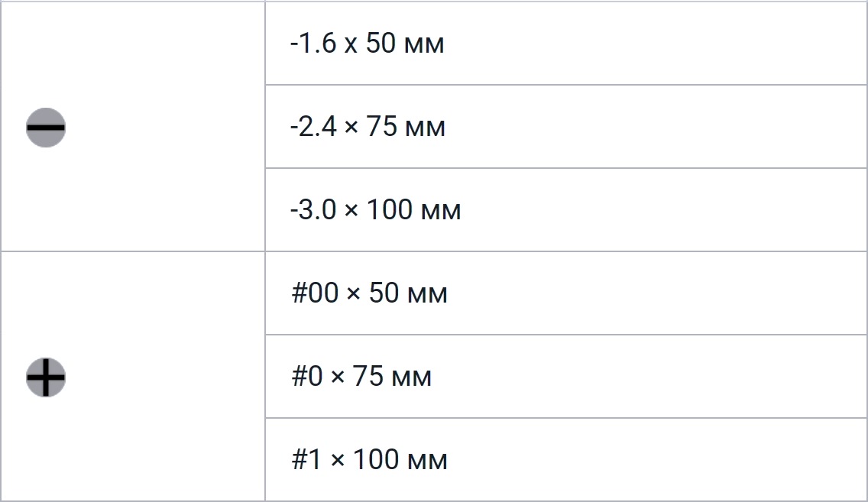Select the "-3.0 × 100 мм" table entry
Viewport: 868px width, 502px height.
pyautogui.click(x=375, y=210)
